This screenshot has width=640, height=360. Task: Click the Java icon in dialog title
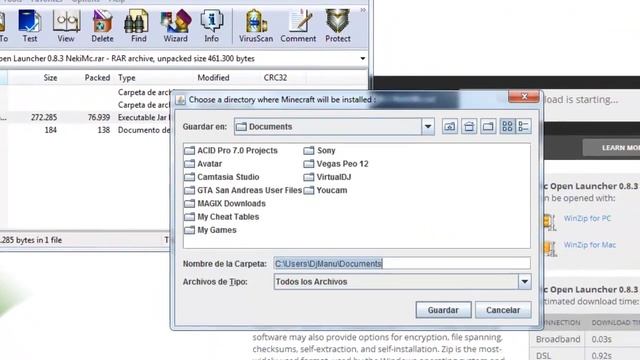click(180, 100)
